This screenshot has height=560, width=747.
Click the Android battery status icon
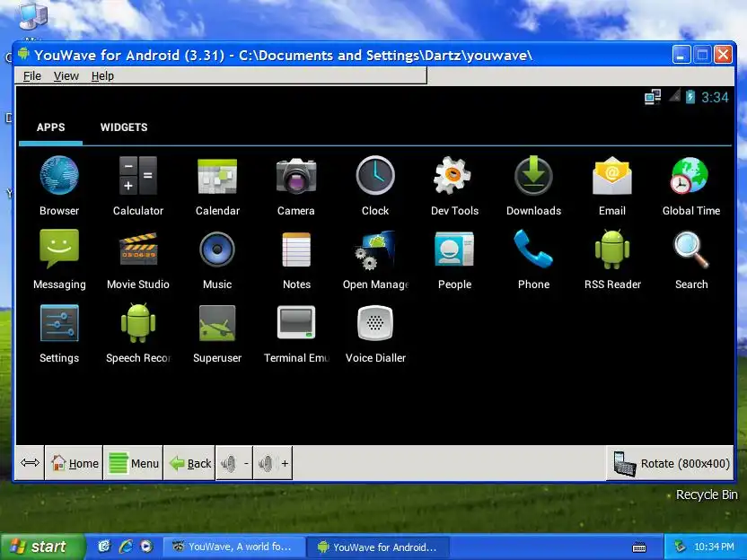point(690,97)
